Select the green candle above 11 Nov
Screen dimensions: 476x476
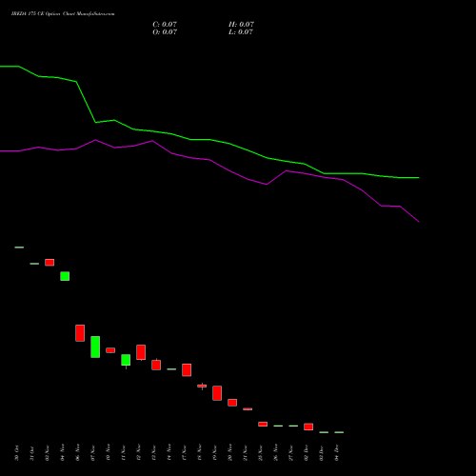click(x=126, y=360)
